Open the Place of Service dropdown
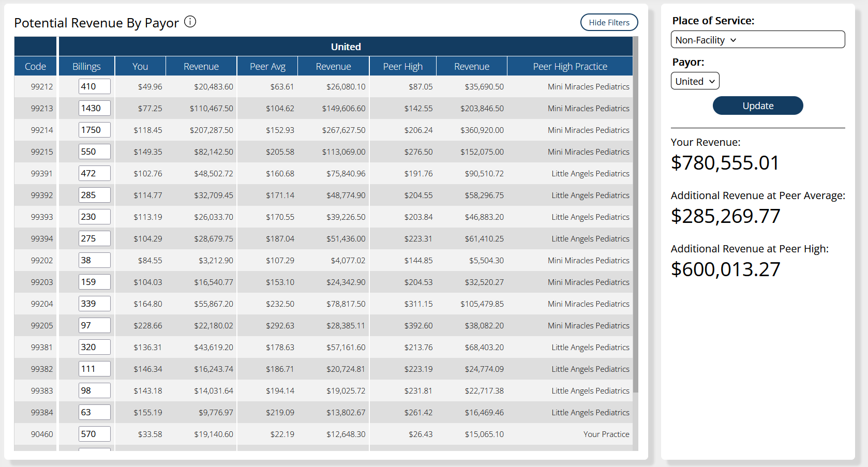Image resolution: width=868 pixels, height=467 pixels. (x=757, y=40)
